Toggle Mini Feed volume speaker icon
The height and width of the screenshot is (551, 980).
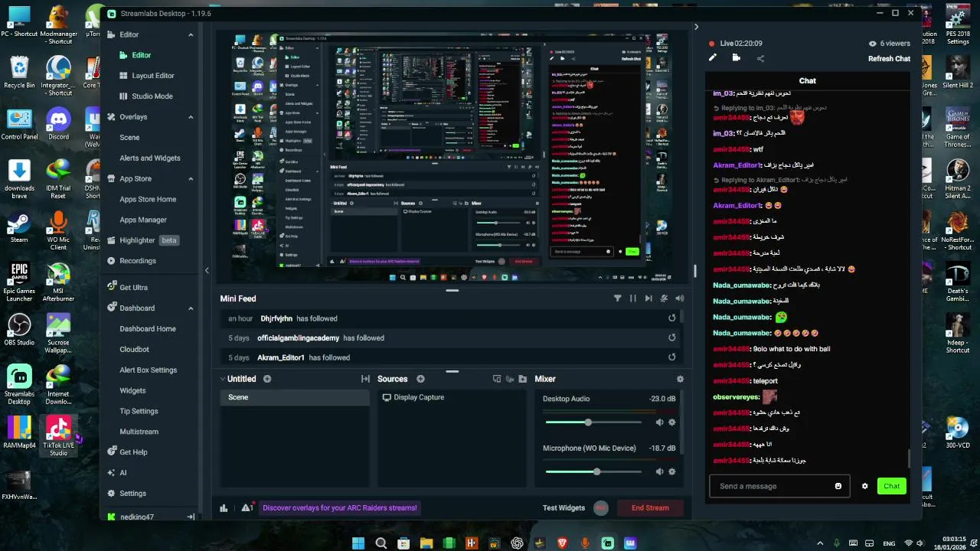click(679, 298)
